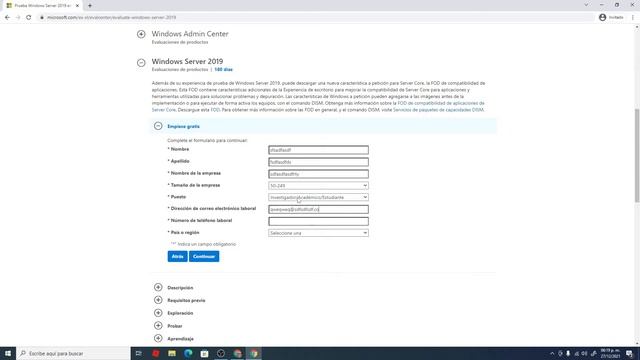Click into the correo electrónico laboral field
This screenshot has width=640, height=360.
coord(318,209)
